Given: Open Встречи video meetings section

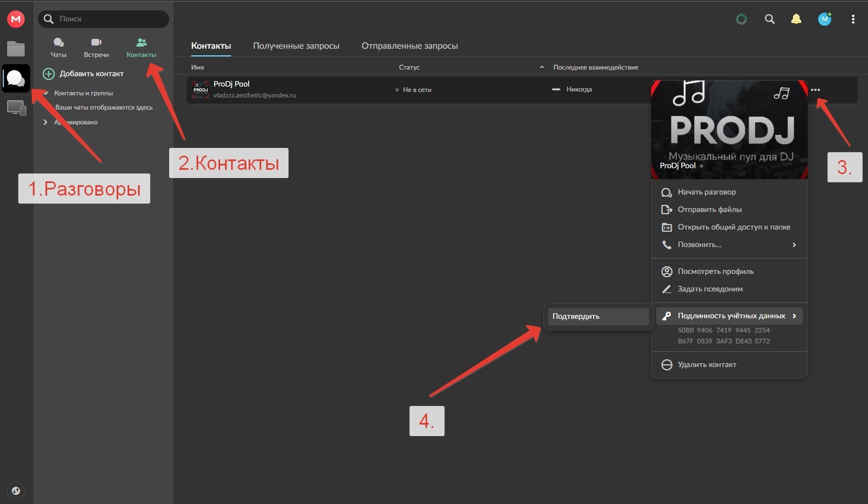Looking at the screenshot, I should click(96, 48).
